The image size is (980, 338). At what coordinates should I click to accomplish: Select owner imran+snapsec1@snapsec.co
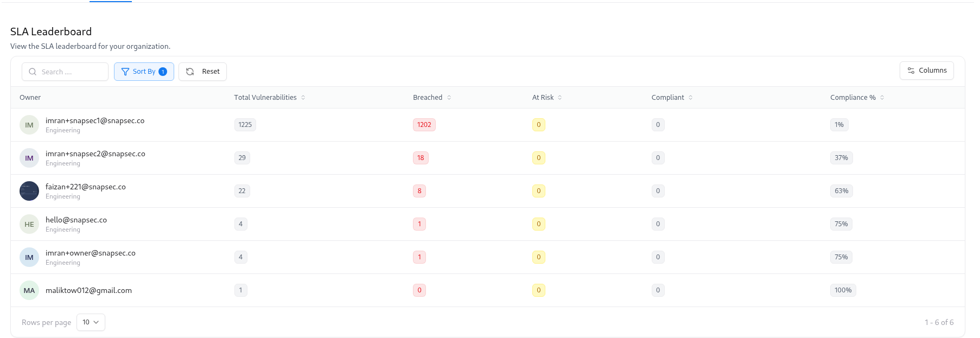point(95,120)
